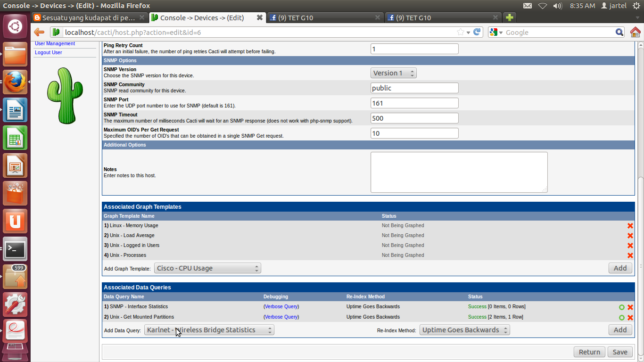Open the jartel user menu
The image size is (644, 362).
point(614,6)
